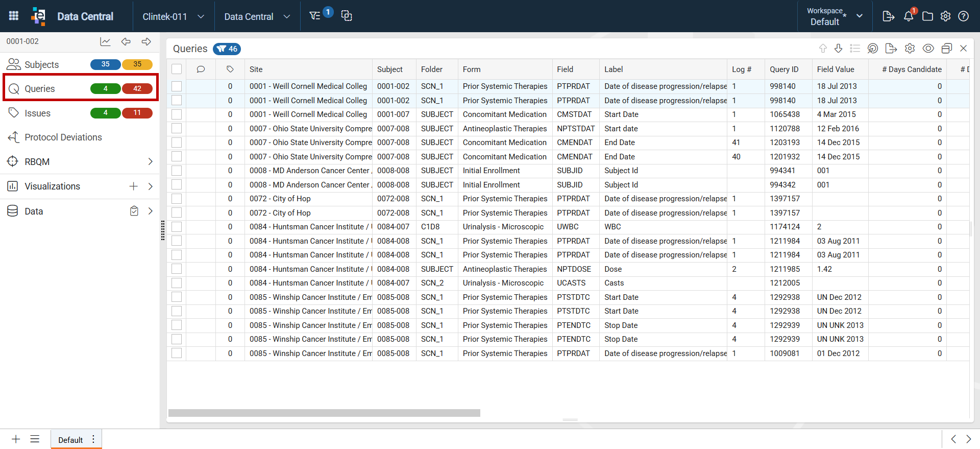The image size is (980, 449).
Task: Click the list view icon in Queries toolbar
Action: pyautogui.click(x=855, y=49)
